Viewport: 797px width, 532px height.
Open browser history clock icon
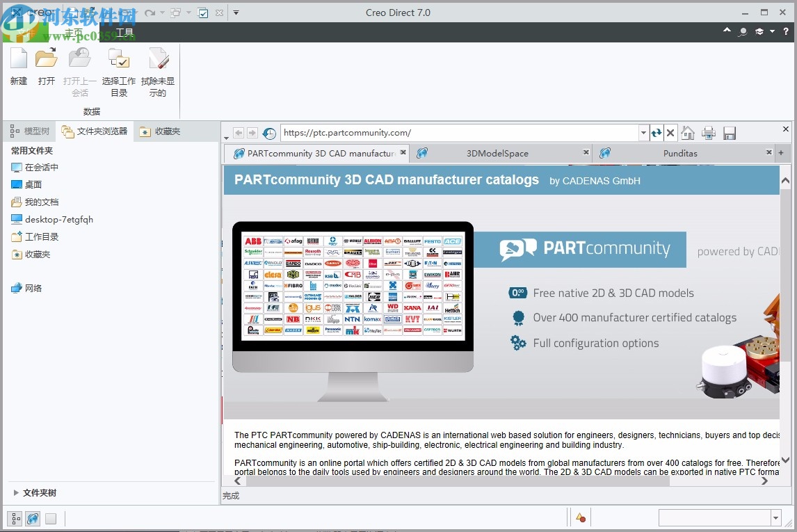tap(269, 133)
